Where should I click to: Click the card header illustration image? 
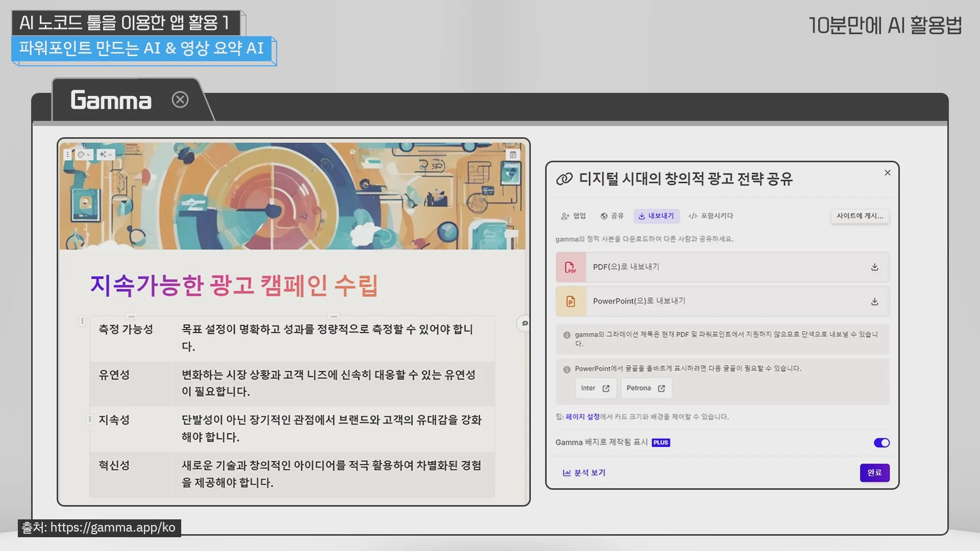click(x=292, y=196)
